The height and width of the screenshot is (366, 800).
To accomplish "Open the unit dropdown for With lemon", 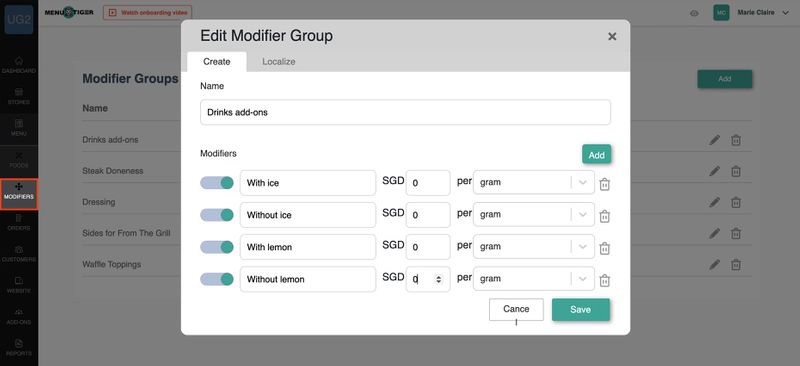I will tap(534, 247).
